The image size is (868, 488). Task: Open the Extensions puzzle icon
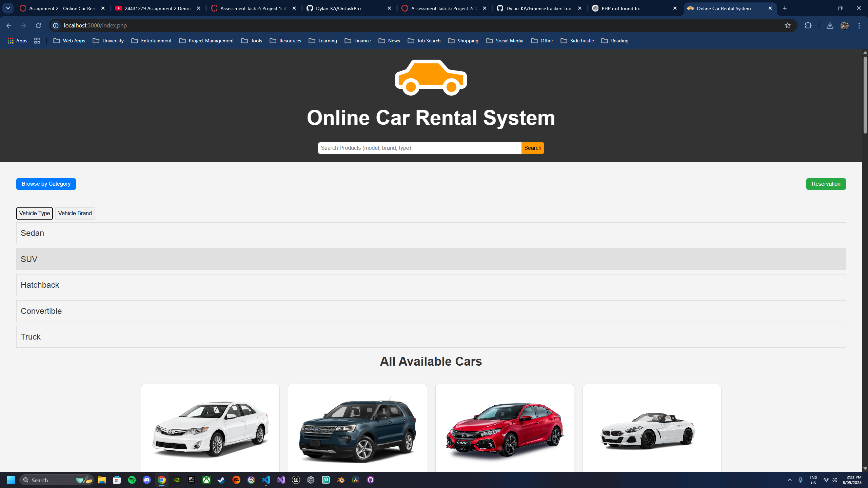808,25
